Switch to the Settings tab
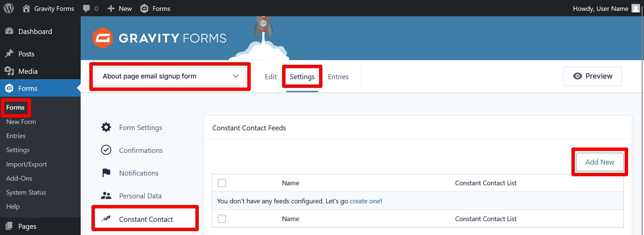This screenshot has width=644, height=235. (x=302, y=77)
